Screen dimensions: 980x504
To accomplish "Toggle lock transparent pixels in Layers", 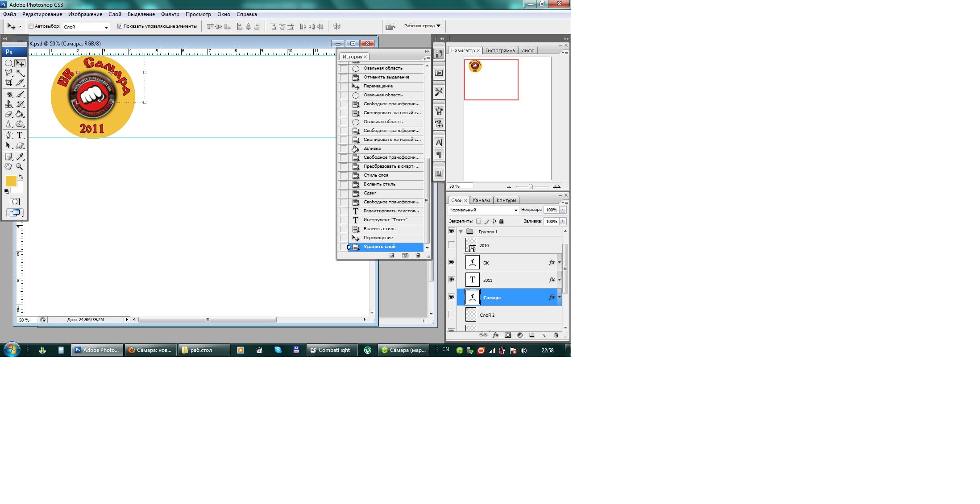I will click(x=478, y=221).
